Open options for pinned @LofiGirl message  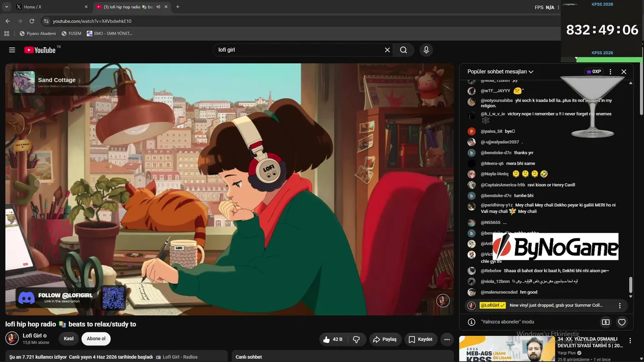pyautogui.click(x=620, y=306)
